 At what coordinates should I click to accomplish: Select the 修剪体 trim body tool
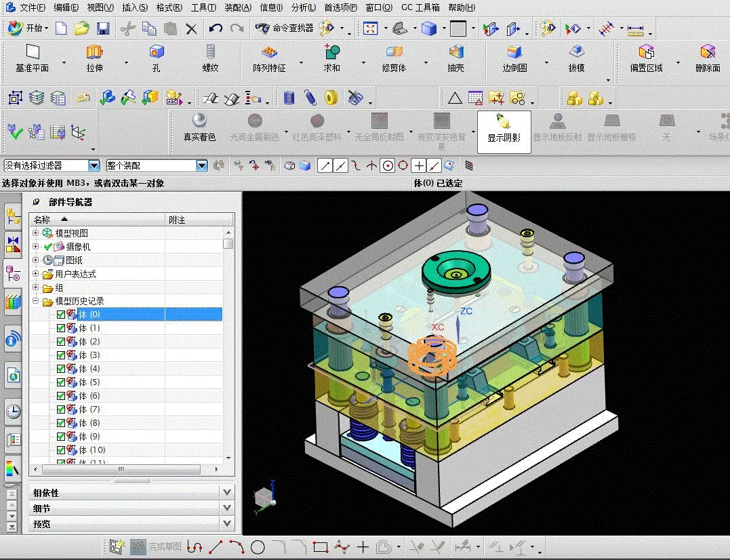(x=394, y=59)
